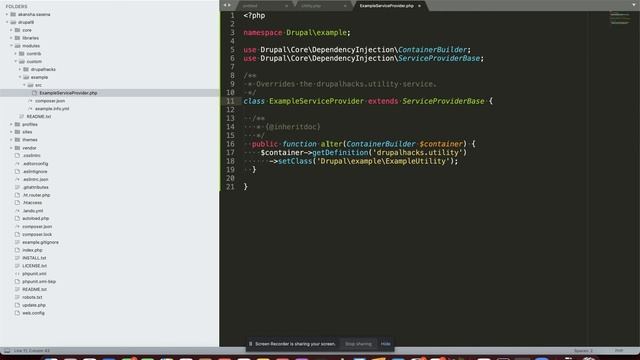Expand the akansha saxena folder arrow
This screenshot has height=360, width=640.
coord(7,14)
